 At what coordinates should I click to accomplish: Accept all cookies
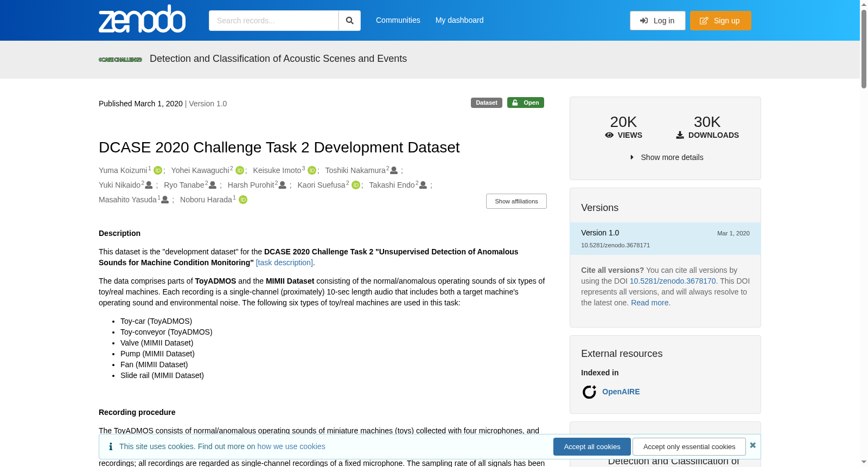(x=592, y=447)
